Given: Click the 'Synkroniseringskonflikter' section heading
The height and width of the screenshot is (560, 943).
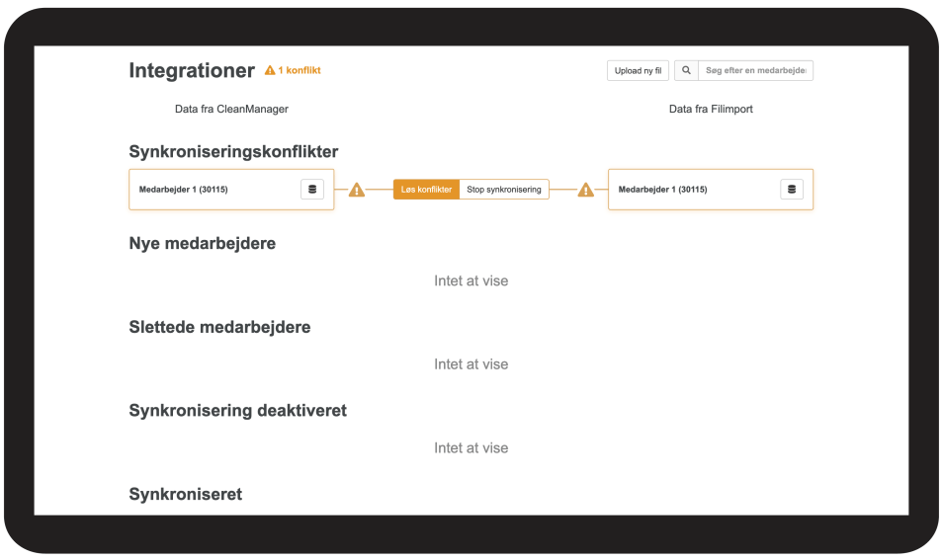Looking at the screenshot, I should (x=233, y=151).
